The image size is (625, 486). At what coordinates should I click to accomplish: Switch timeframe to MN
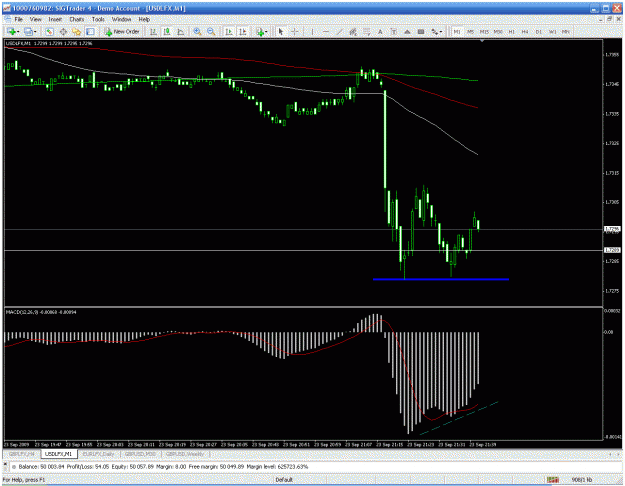click(x=566, y=31)
